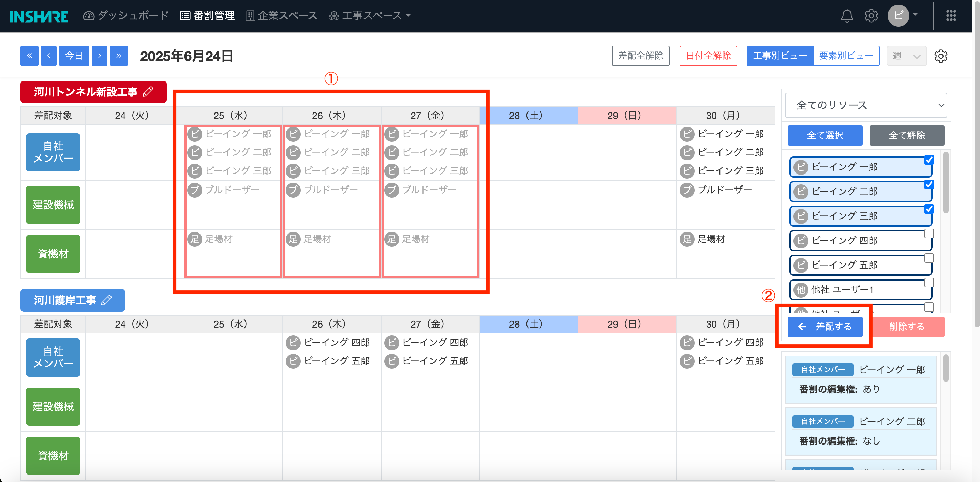Edit 河川護岸工事 with pencil icon
Image resolution: width=980 pixels, height=482 pixels.
[x=106, y=300]
